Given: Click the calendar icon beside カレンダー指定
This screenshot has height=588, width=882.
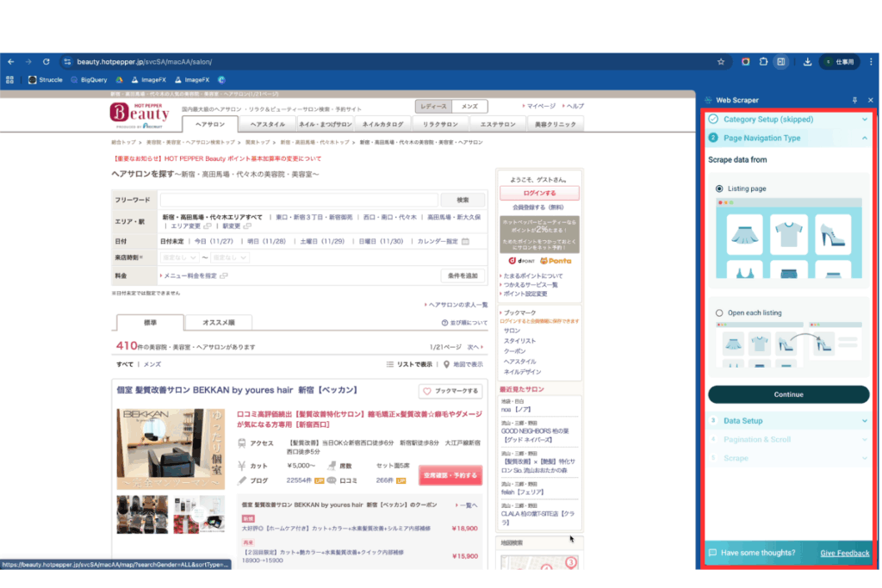Looking at the screenshot, I should pos(465,241).
